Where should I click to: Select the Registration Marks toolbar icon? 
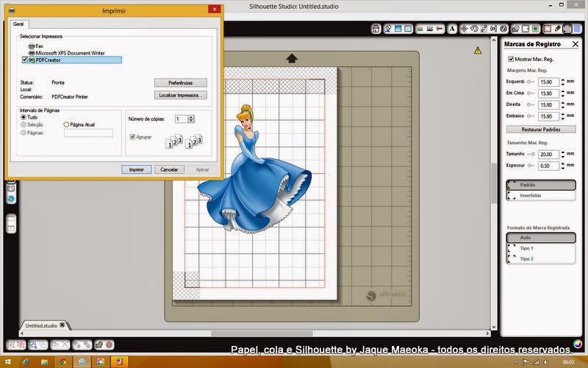click(567, 29)
